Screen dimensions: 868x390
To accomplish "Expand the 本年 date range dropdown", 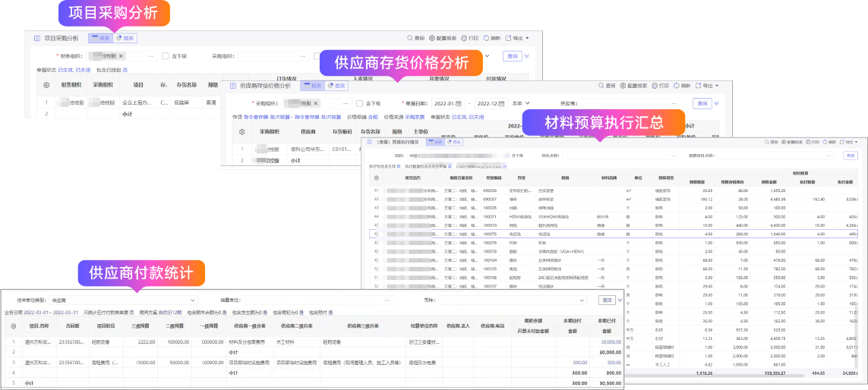I will [521, 103].
